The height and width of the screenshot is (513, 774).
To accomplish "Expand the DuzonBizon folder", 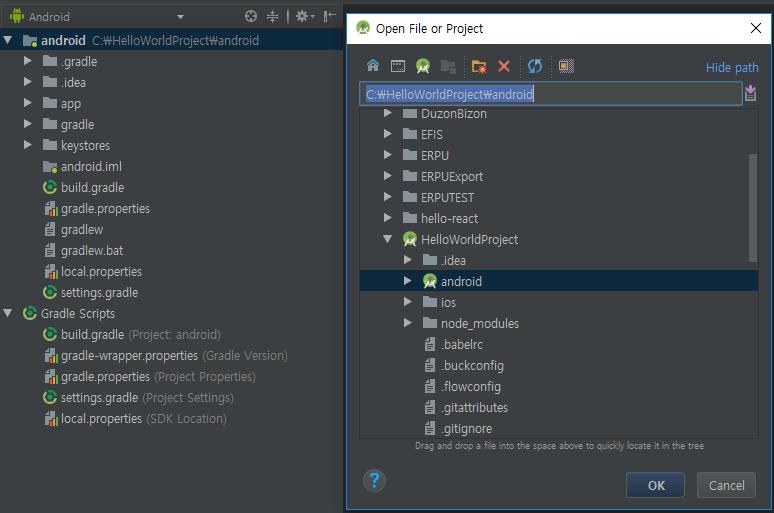I will click(388, 113).
